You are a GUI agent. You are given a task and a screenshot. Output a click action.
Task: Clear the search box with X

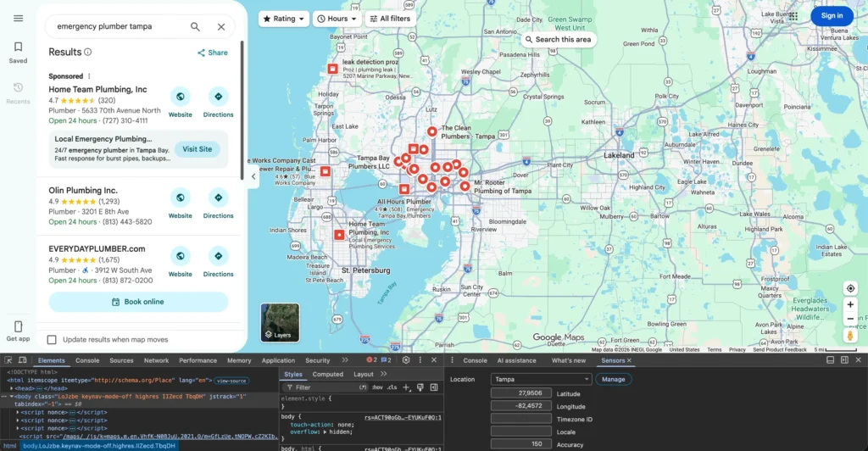(221, 26)
